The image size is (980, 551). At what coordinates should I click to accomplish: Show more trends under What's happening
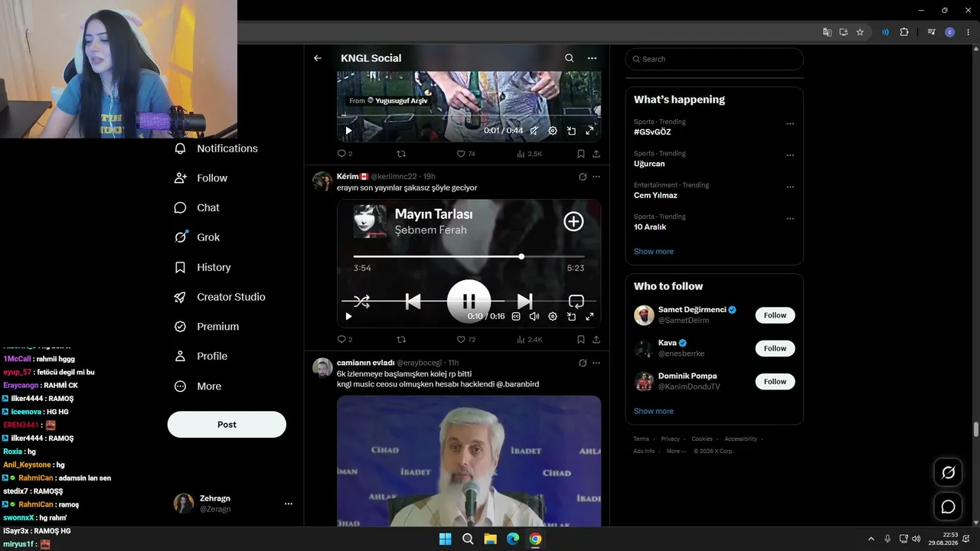(654, 252)
